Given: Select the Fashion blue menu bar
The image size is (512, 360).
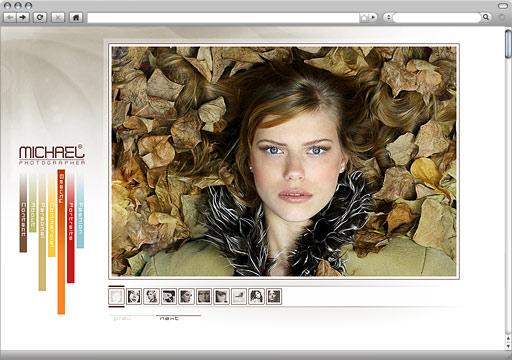Looking at the screenshot, I should [80, 212].
